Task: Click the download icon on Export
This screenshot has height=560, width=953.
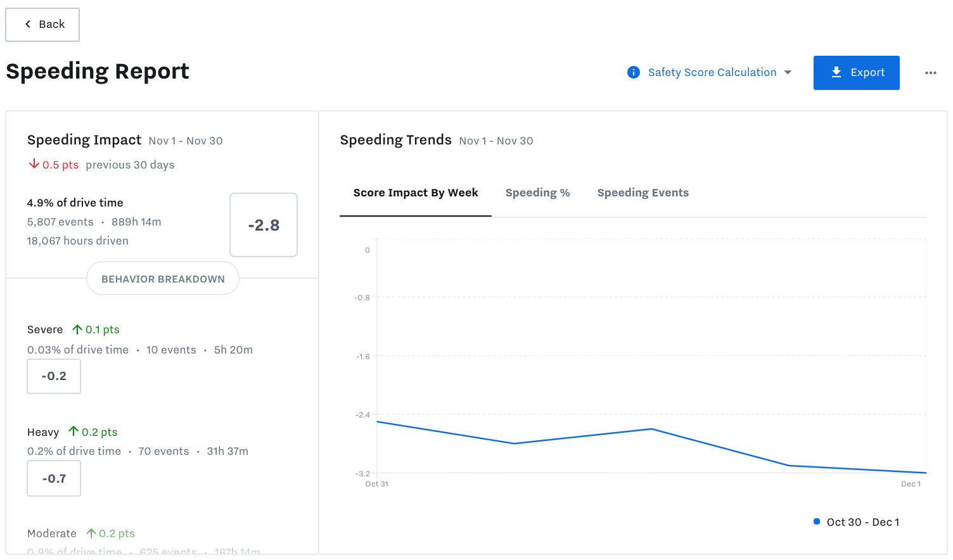Action: [x=836, y=72]
